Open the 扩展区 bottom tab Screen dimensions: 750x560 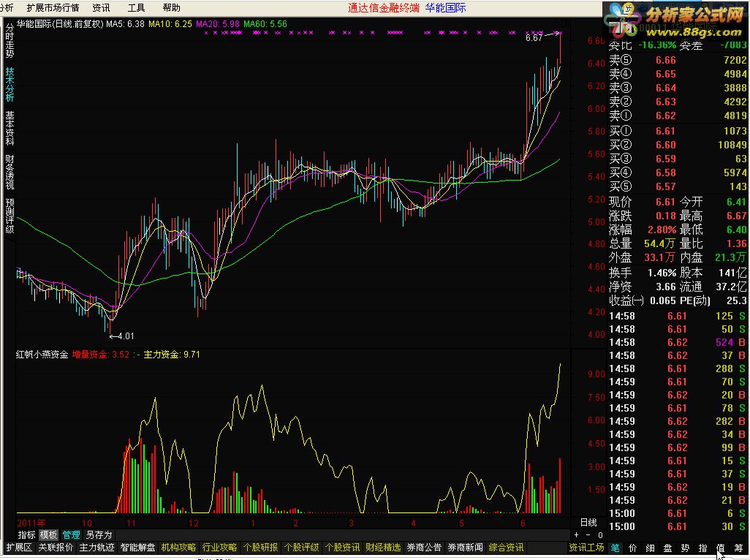point(19,548)
